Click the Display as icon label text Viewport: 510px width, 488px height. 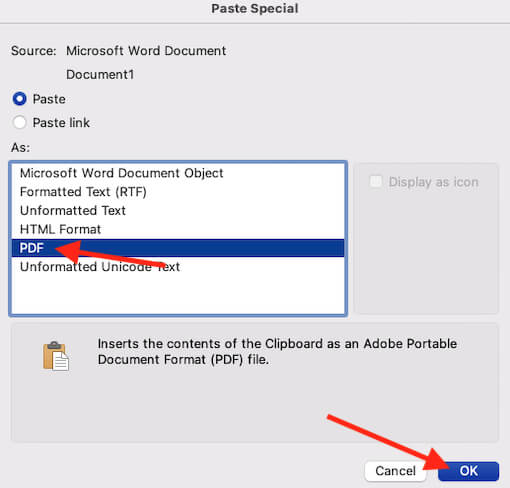click(x=433, y=182)
